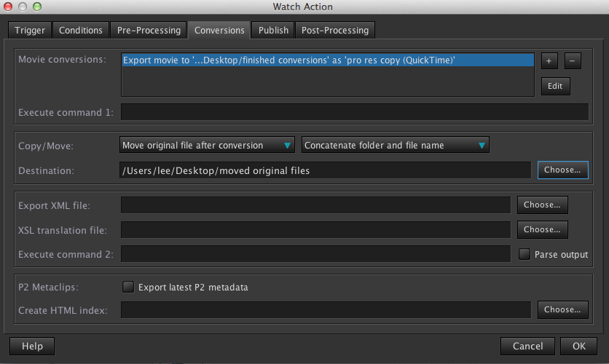
Task: Click OK to confirm the watch action
Action: [x=579, y=346]
